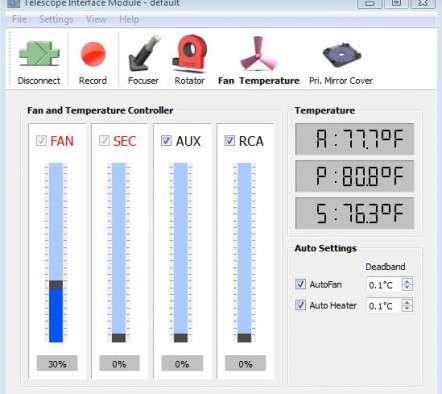Viewport: 442px width, 394px height.
Task: Open the Help menu
Action: pyautogui.click(x=129, y=19)
